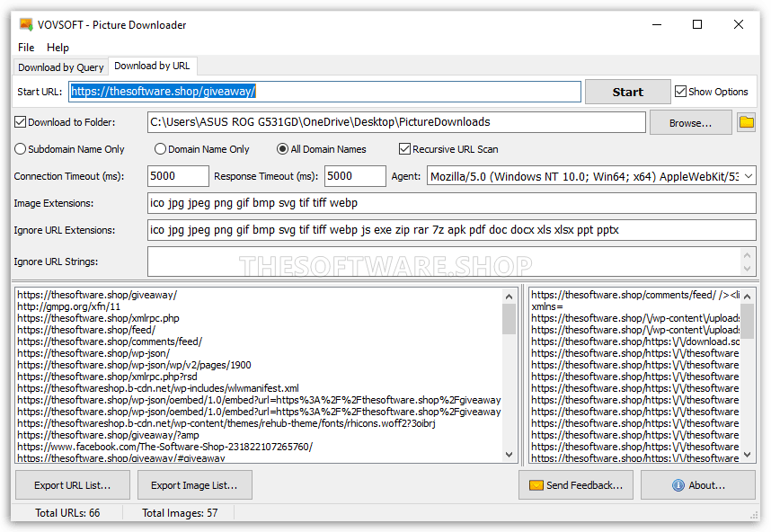Open the Help menu

click(58, 48)
